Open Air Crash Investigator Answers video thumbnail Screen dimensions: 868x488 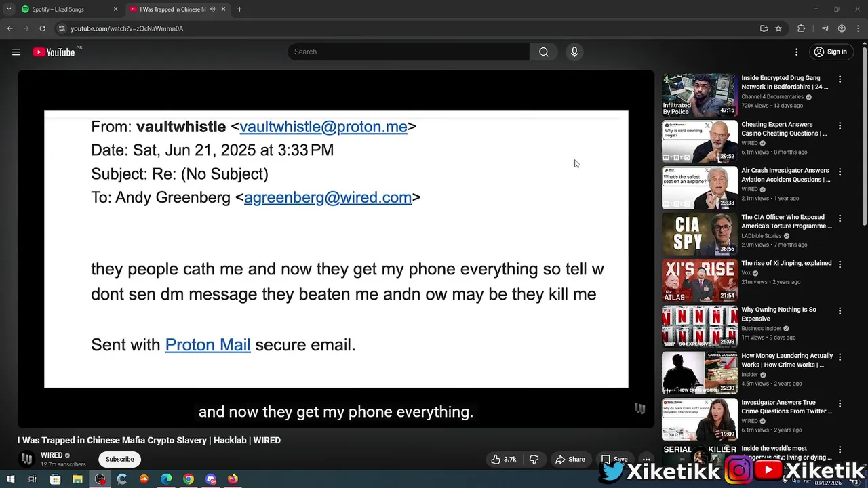pyautogui.click(x=699, y=188)
